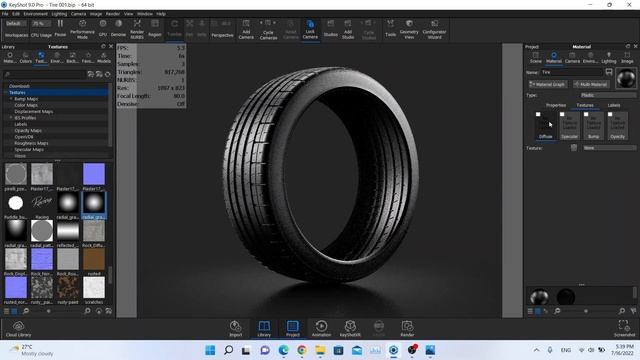Screen dimensions: 640x360
Task: Click the library search field
Action: (x=44, y=74)
